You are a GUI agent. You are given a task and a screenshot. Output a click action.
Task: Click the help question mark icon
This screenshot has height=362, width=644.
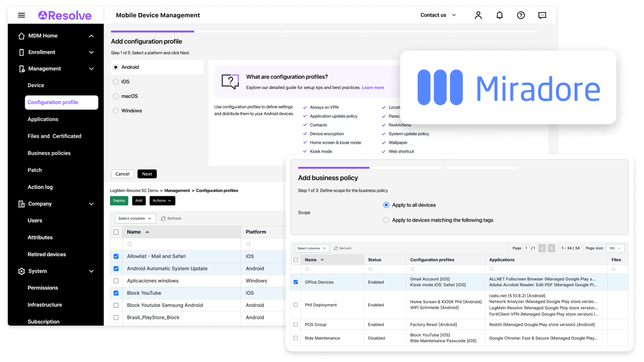[520, 15]
